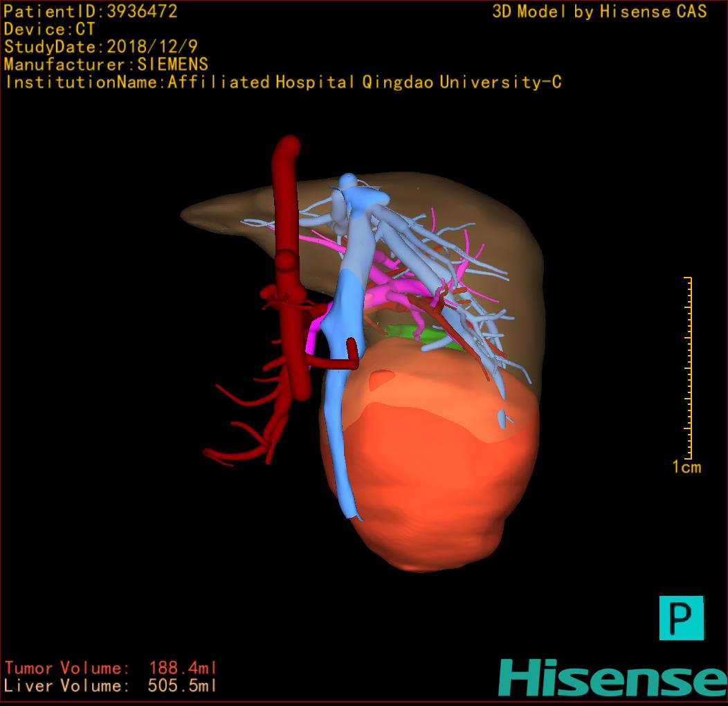
Task: Click the '3D Model by Hisense CAS' title
Action: pyautogui.click(x=599, y=12)
